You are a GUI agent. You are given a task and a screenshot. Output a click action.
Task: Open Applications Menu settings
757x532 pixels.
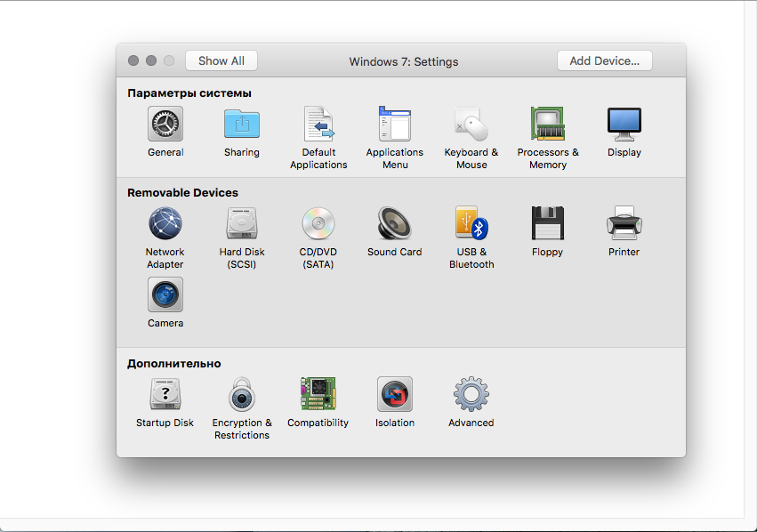click(x=394, y=124)
